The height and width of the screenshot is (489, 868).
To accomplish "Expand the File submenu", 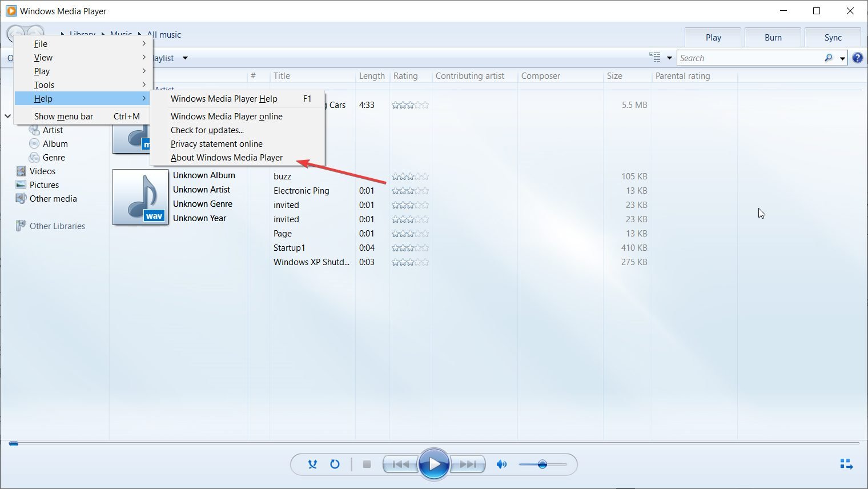I will [83, 44].
